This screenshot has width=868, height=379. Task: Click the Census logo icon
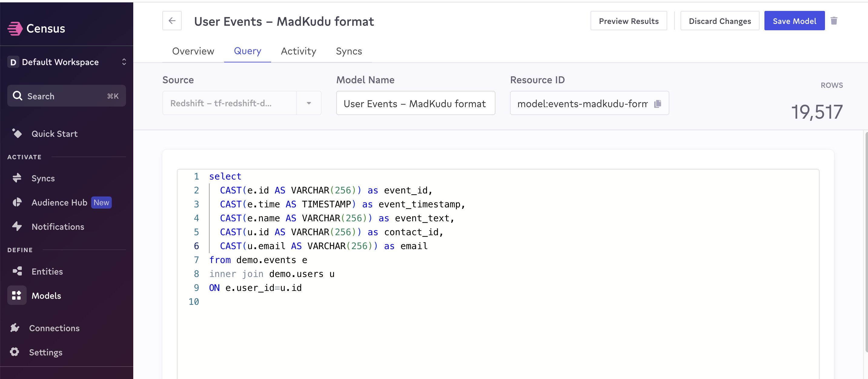tap(15, 29)
